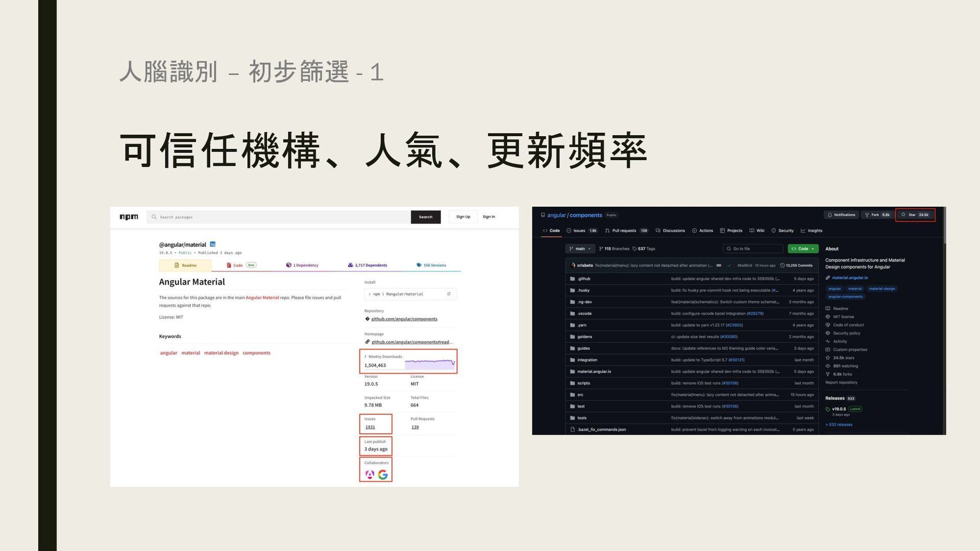
Task: Click the Angular collaborator avatar
Action: [x=370, y=475]
